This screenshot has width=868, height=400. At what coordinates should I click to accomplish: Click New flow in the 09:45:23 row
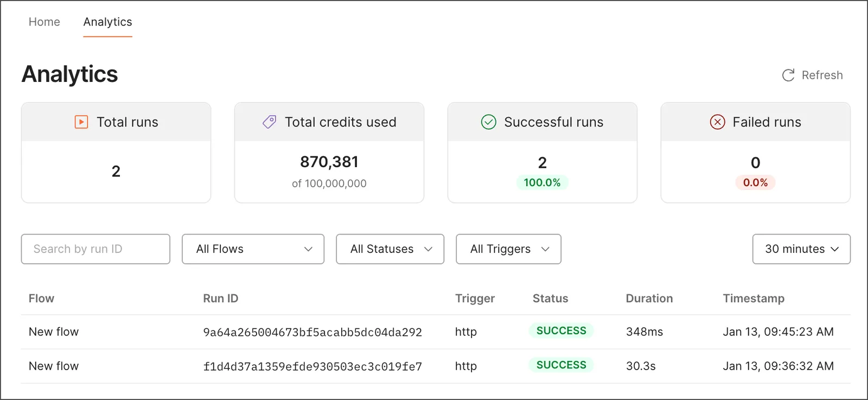54,332
